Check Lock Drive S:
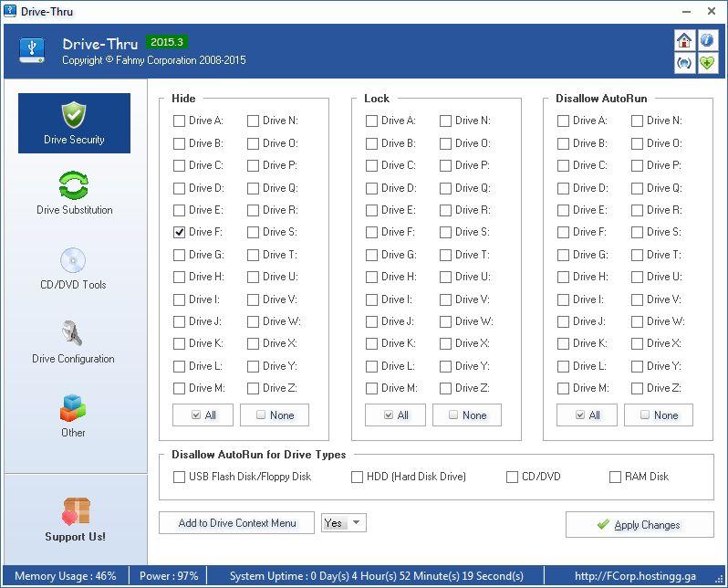The width and height of the screenshot is (728, 588). tap(445, 232)
